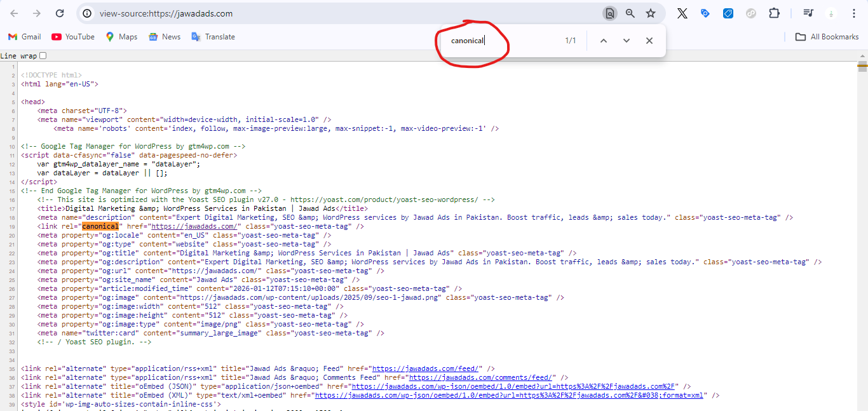Click the find-in-page icon in address bar

click(x=609, y=13)
